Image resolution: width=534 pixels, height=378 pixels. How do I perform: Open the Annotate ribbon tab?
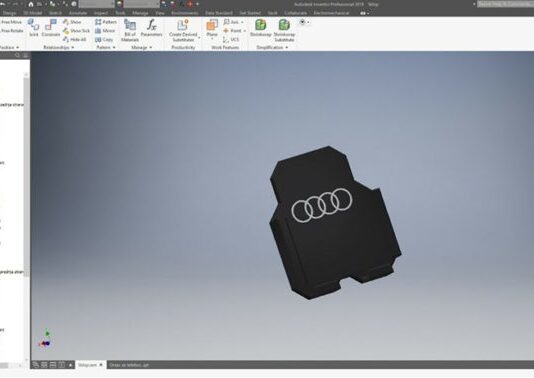pos(78,13)
